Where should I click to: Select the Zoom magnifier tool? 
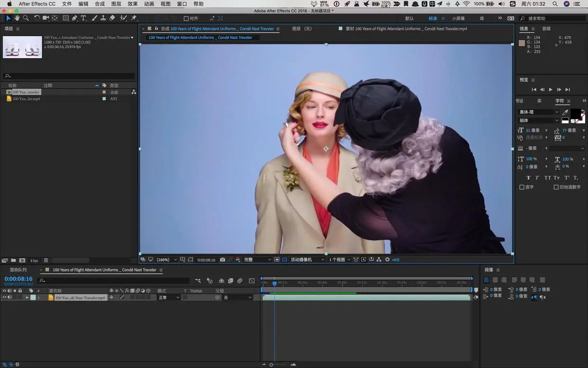click(26, 18)
